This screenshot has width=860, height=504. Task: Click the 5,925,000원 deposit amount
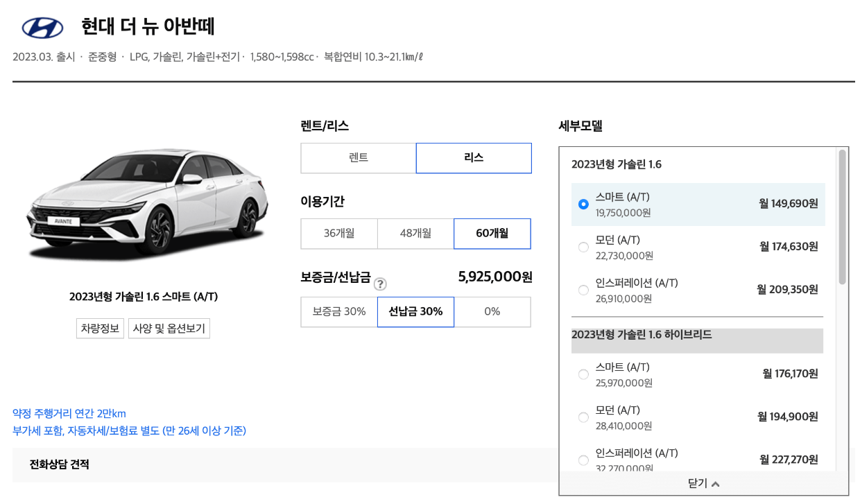coord(495,277)
